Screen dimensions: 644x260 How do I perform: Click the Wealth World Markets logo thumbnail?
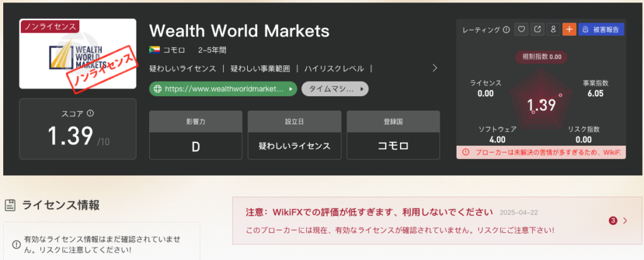point(77,54)
